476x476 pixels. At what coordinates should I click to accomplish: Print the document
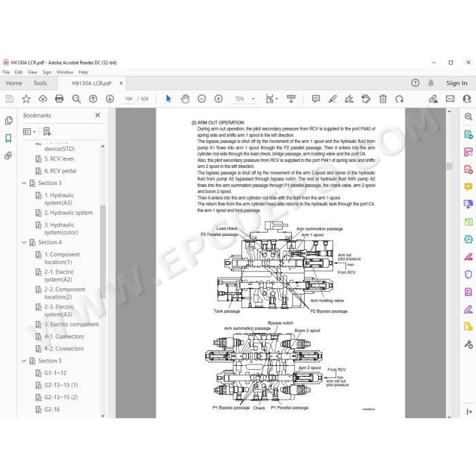(59, 99)
